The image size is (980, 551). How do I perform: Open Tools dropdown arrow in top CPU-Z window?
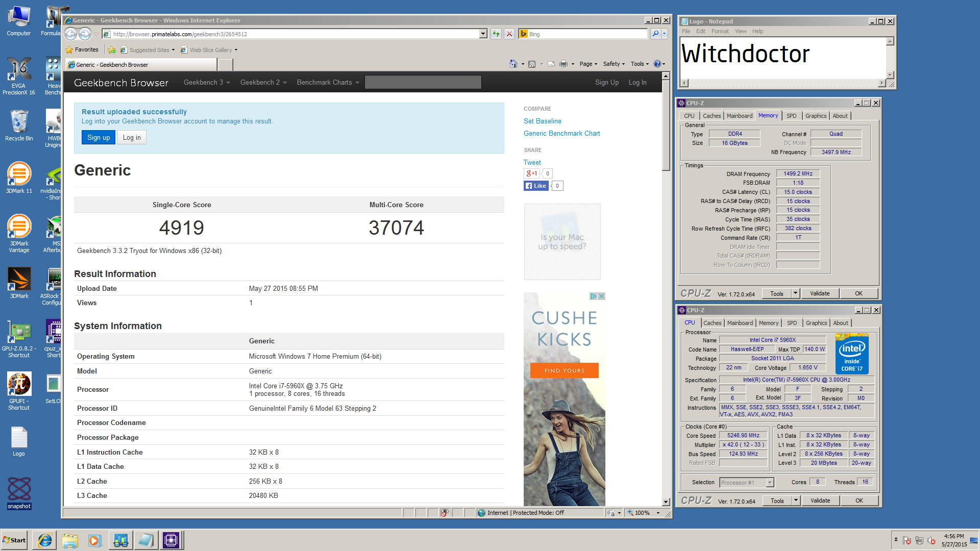795,293
